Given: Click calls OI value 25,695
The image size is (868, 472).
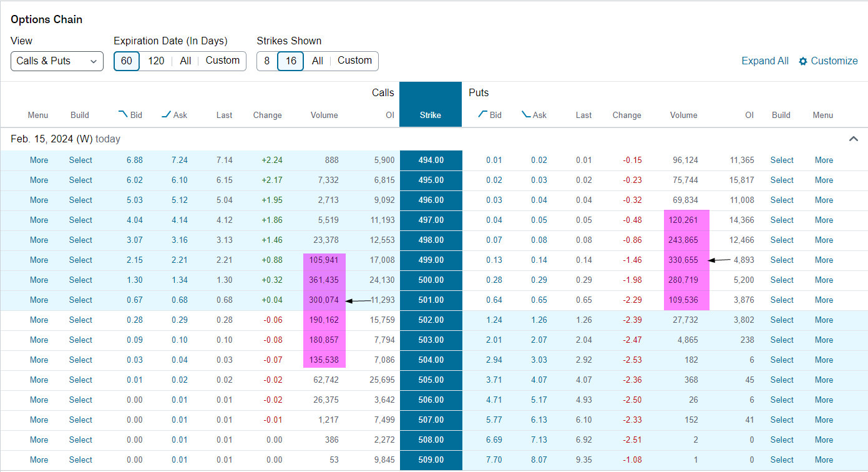Looking at the screenshot, I should click(x=383, y=380).
